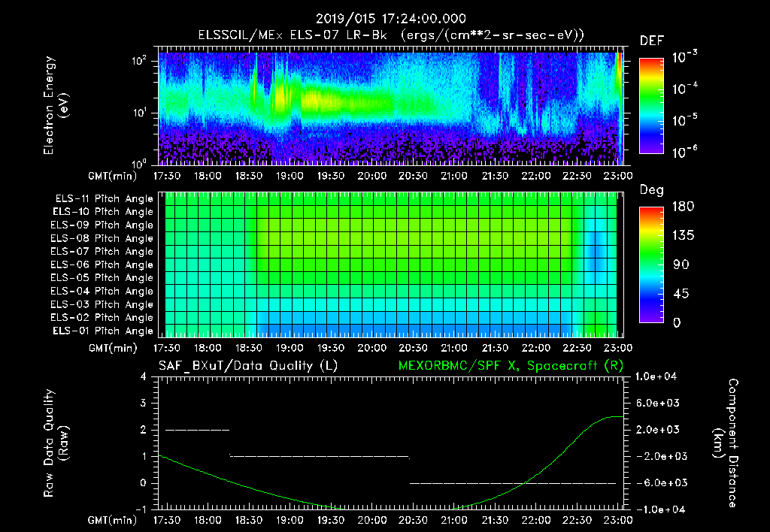Click the ELS-03 Pitch Angle row label
The width and height of the screenshot is (770, 532).
point(102,304)
